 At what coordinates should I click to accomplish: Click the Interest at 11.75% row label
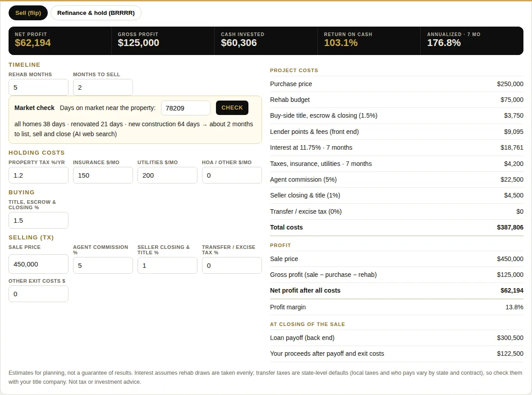(x=311, y=147)
